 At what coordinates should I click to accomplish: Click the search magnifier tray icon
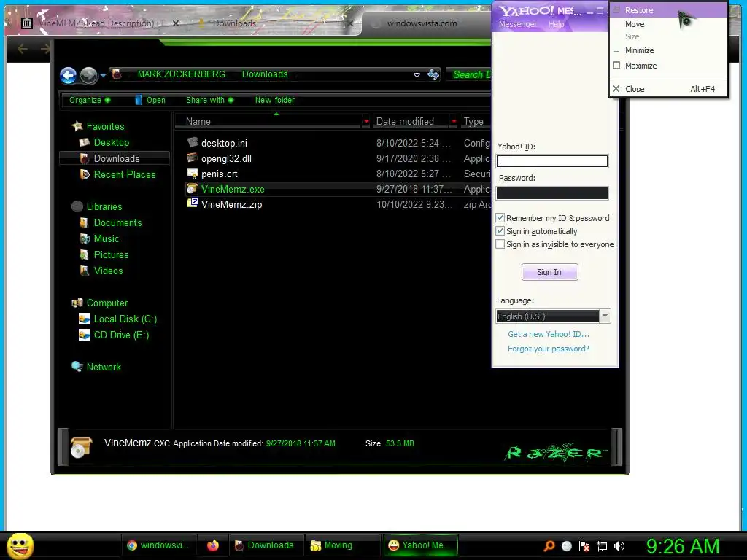[549, 546]
